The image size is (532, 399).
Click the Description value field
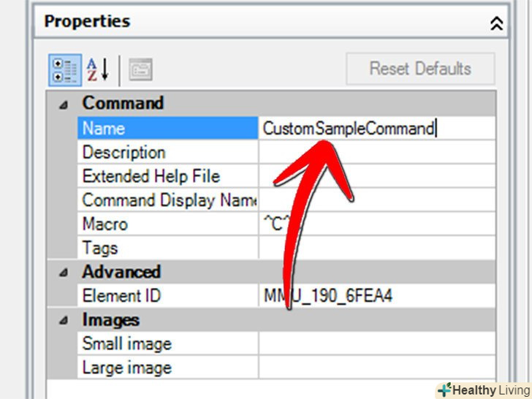pos(377,152)
